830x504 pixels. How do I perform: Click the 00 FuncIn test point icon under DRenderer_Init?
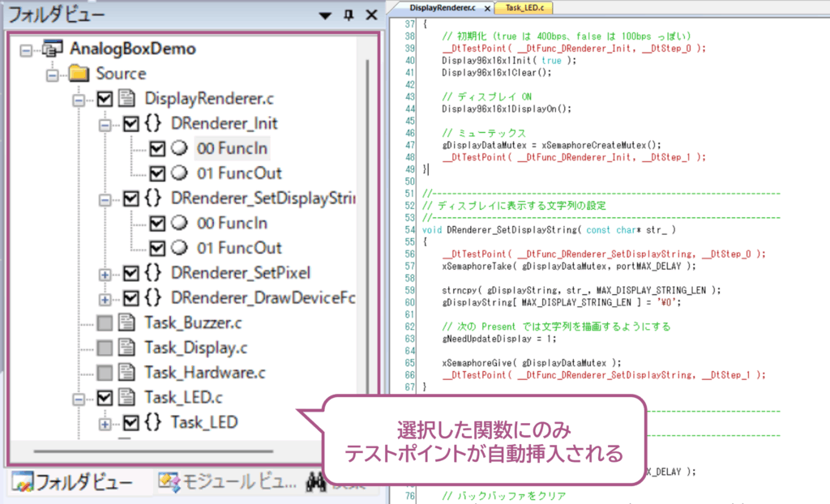tap(178, 148)
